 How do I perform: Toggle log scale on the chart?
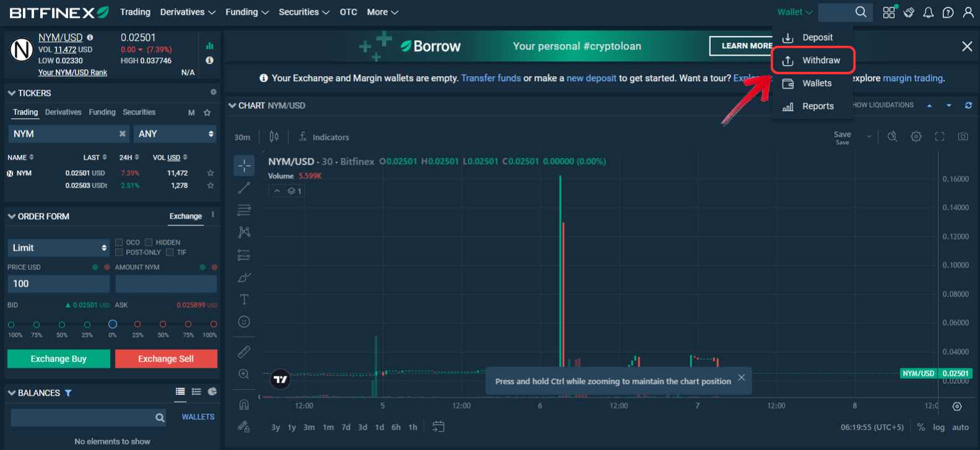[939, 427]
